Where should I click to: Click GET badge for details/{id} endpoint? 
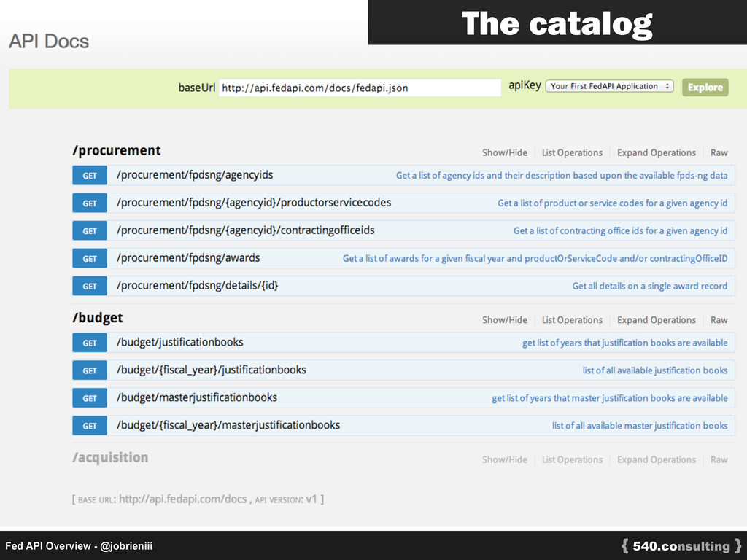(90, 286)
